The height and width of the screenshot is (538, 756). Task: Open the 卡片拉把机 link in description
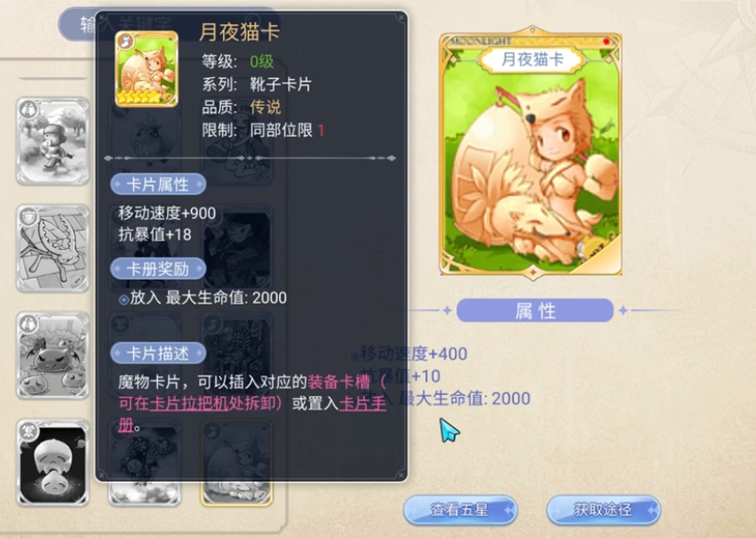coord(189,403)
